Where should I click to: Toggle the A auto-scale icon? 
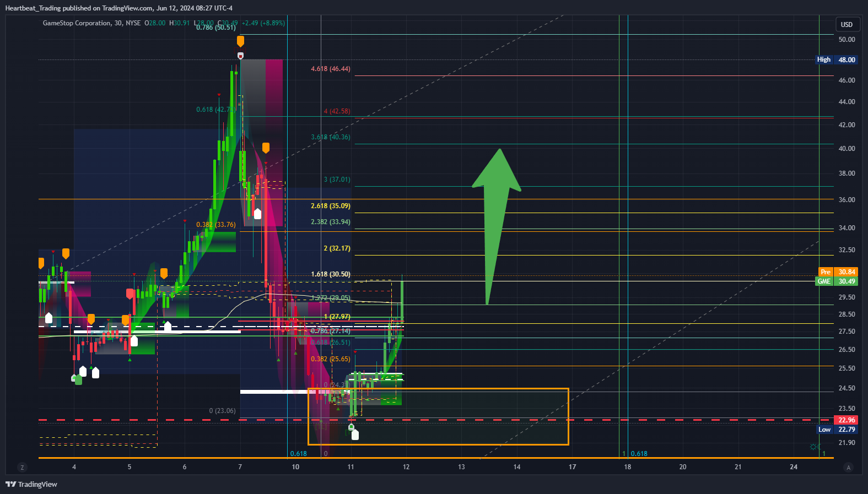pos(848,468)
